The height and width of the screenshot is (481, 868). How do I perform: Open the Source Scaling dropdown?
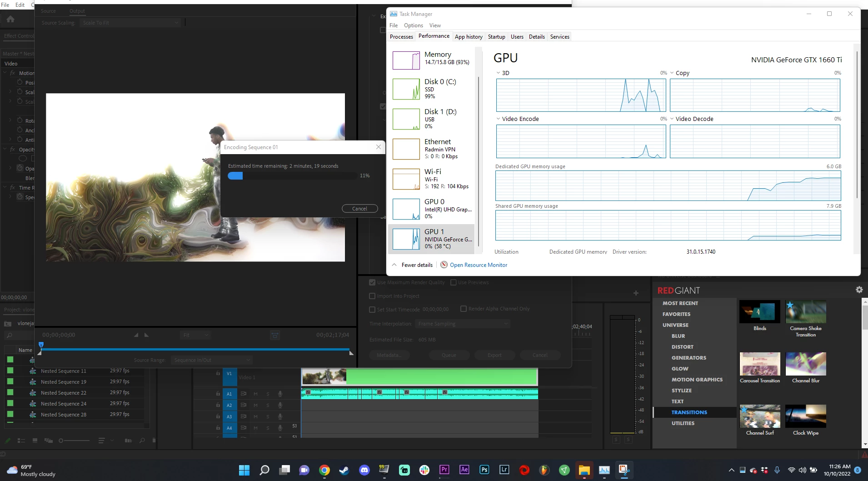click(x=130, y=23)
